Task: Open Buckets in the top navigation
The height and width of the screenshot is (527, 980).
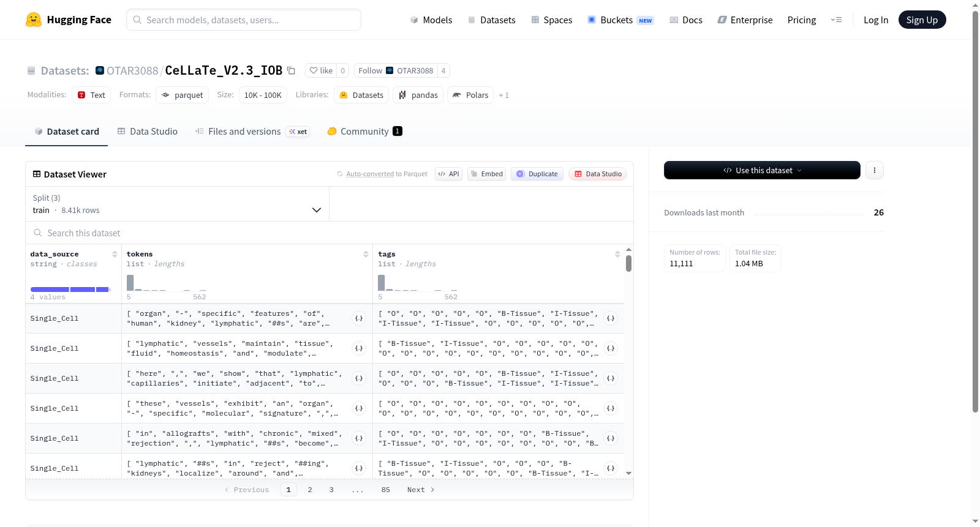Action: [x=620, y=20]
